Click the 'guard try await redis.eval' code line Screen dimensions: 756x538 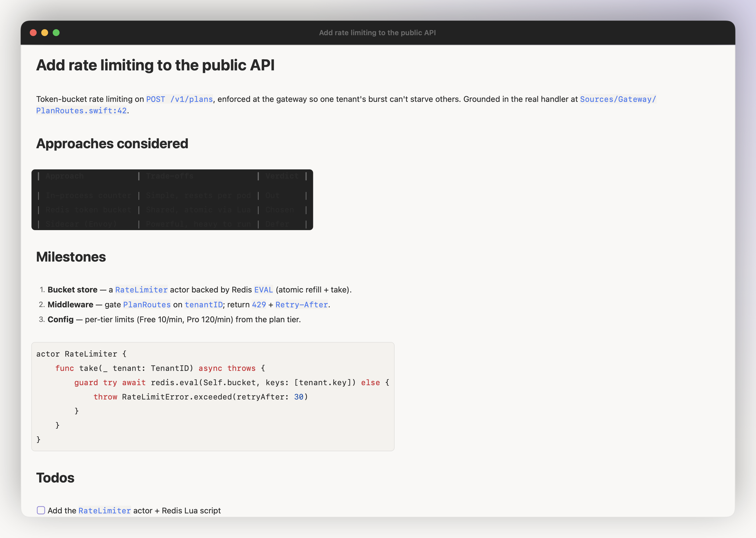(232, 383)
